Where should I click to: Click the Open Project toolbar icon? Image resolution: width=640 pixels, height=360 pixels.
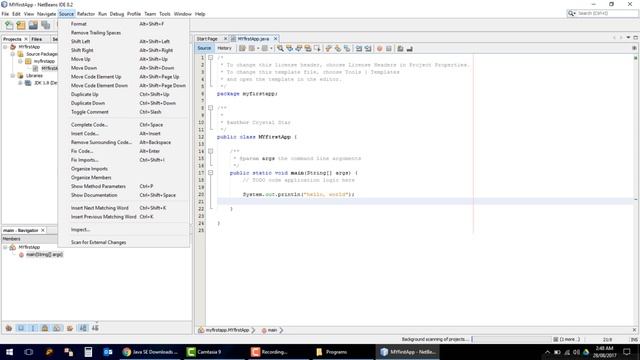(33, 25)
